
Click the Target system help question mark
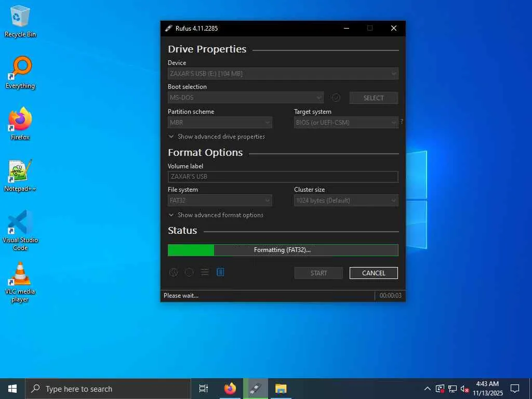tap(402, 121)
